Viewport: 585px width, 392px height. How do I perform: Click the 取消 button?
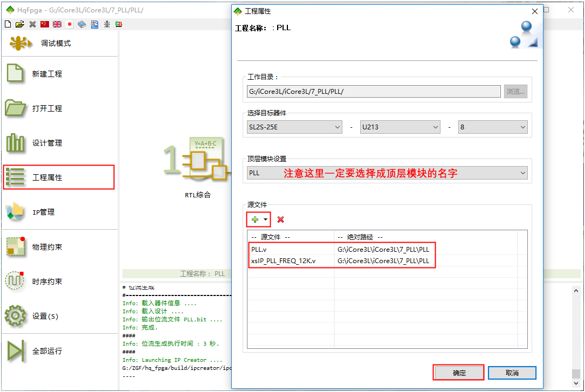(512, 373)
